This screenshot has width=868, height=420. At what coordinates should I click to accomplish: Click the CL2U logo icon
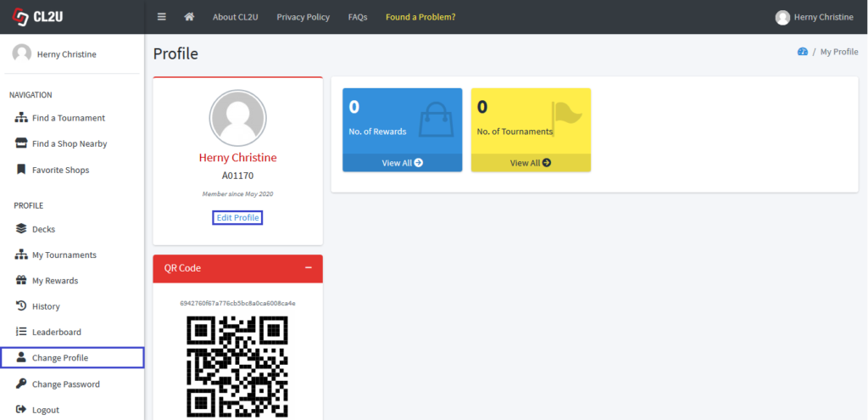click(x=20, y=17)
